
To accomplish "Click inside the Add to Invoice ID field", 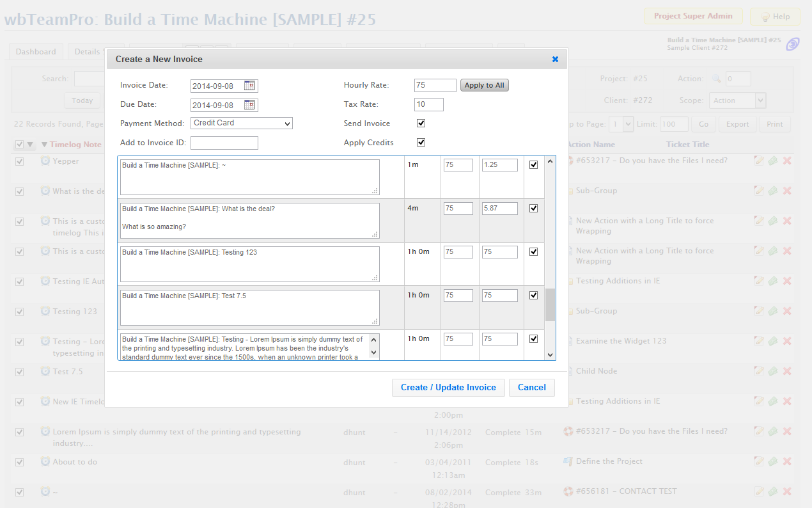I will [x=224, y=142].
